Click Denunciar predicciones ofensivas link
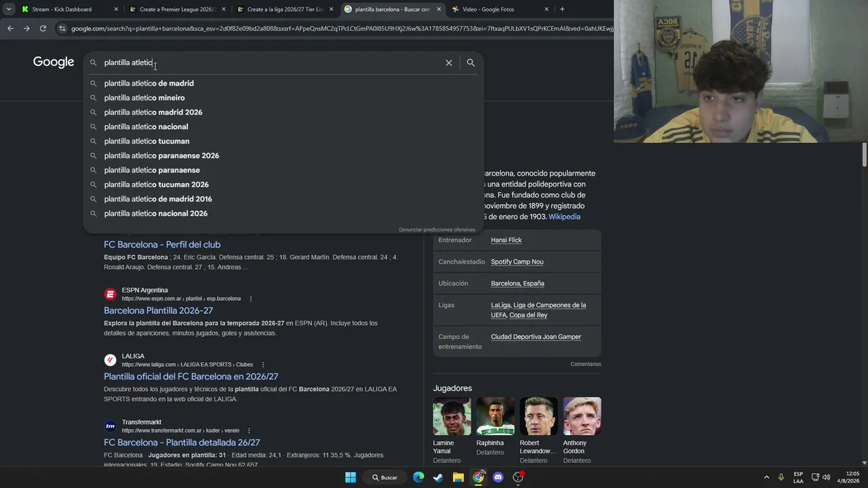Viewport: 868px width, 488px height. (x=437, y=230)
